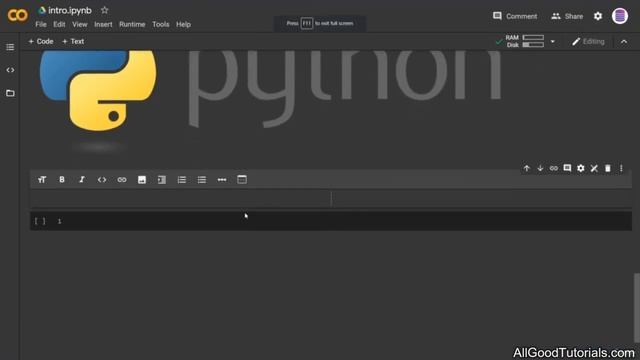Click the vertical page scrollbar

637,307
